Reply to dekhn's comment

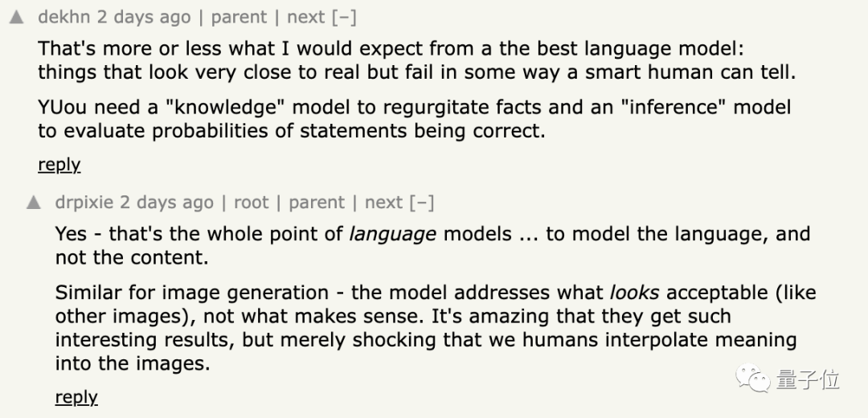tap(59, 165)
